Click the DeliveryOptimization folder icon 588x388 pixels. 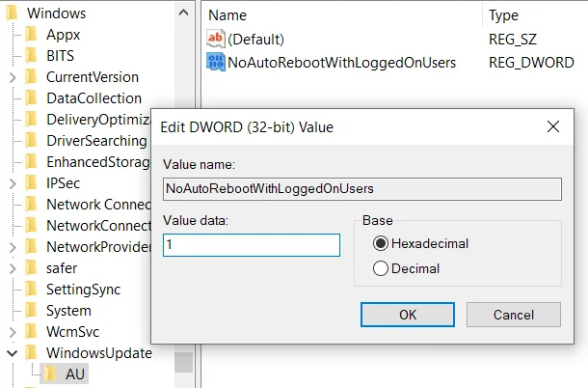coord(31,120)
